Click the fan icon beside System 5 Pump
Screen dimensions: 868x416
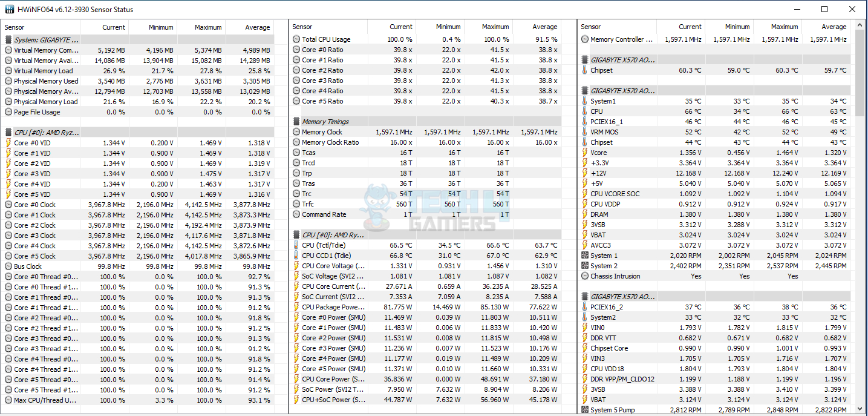click(x=585, y=410)
